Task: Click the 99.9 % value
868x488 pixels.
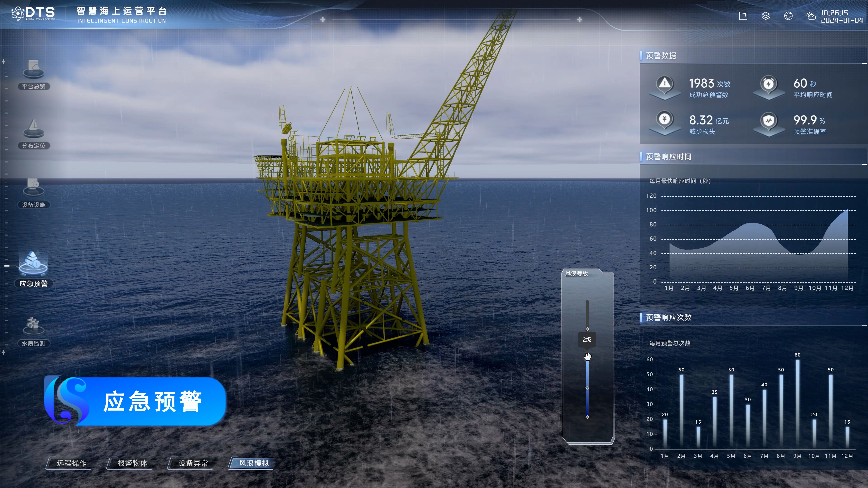Action: point(809,120)
